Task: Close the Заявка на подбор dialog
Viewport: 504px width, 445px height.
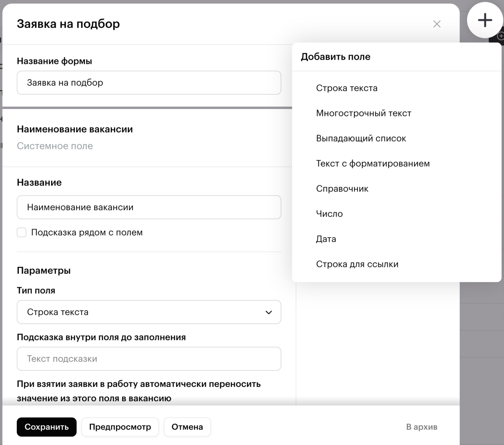Action: pos(437,24)
